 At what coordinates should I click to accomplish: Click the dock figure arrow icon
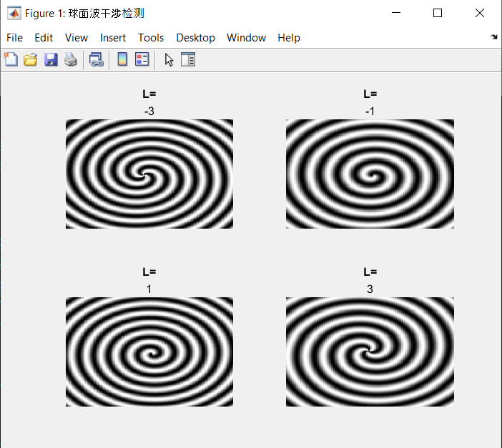(494, 37)
